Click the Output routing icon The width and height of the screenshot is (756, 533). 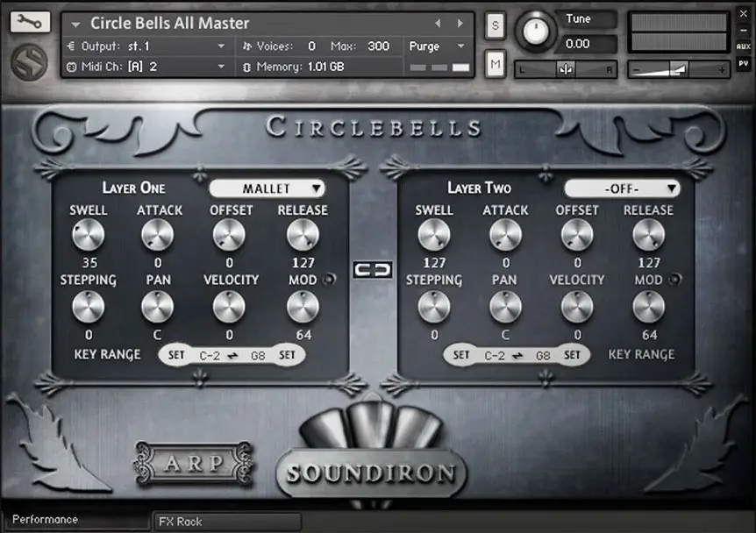[x=71, y=46]
